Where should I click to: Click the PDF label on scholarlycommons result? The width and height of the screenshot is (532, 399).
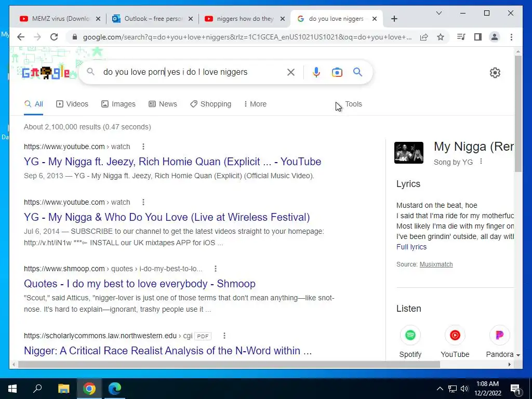tap(203, 336)
